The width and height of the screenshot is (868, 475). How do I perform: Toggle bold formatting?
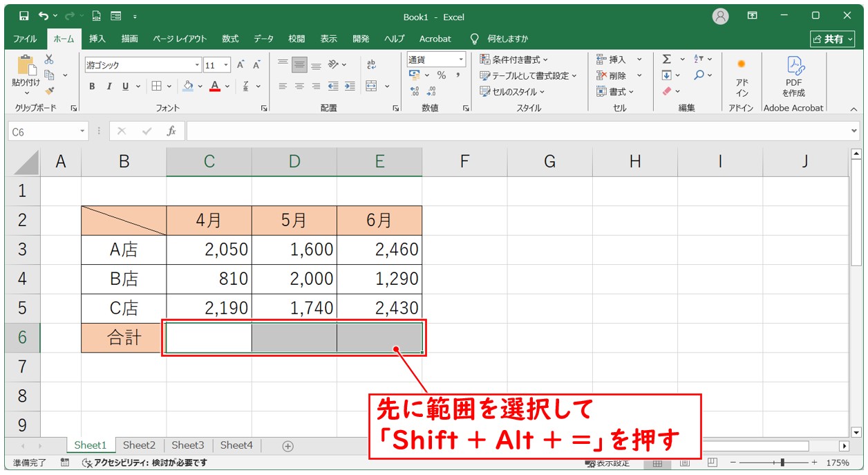[x=92, y=86]
